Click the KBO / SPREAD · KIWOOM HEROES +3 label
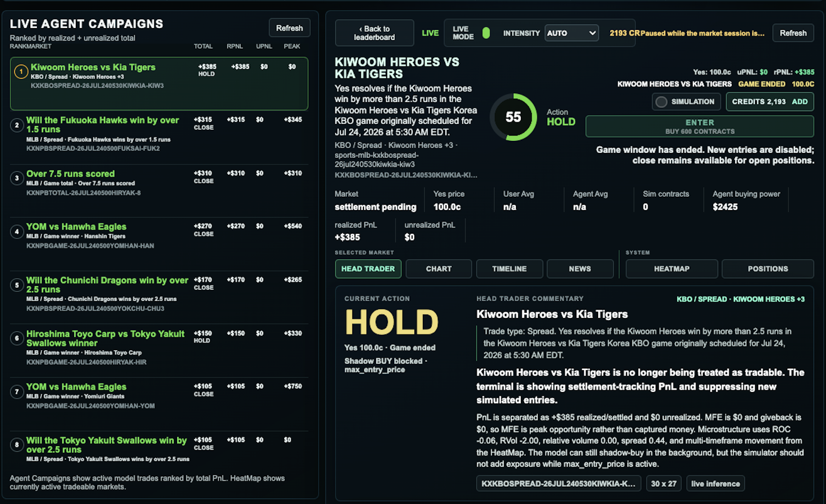This screenshot has width=826, height=504. click(740, 299)
